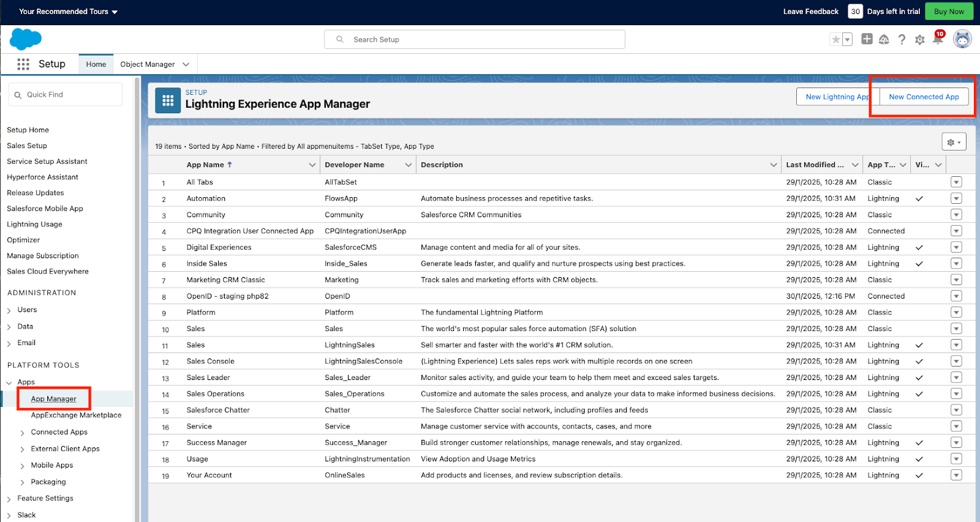
Task: Focus the Quick Find field
Action: (x=66, y=94)
